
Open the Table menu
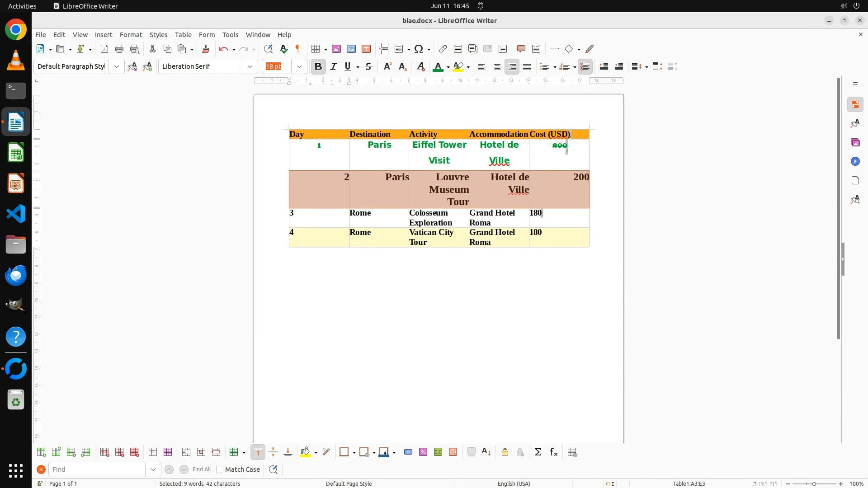[x=183, y=34]
